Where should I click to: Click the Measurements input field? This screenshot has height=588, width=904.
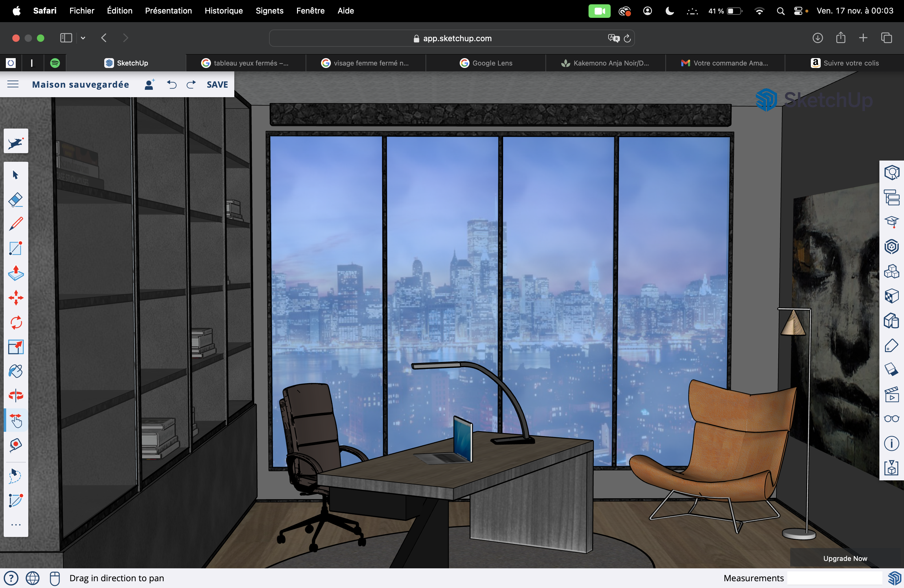click(834, 578)
